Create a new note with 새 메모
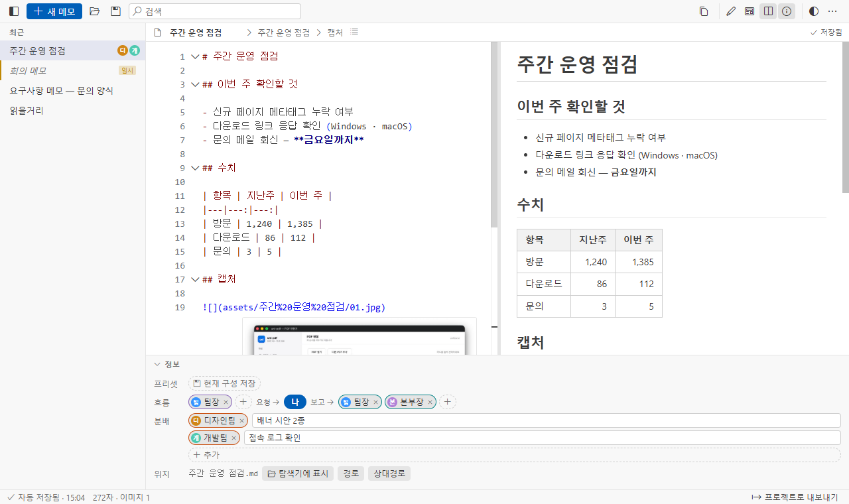This screenshot has width=849, height=504. tap(54, 11)
